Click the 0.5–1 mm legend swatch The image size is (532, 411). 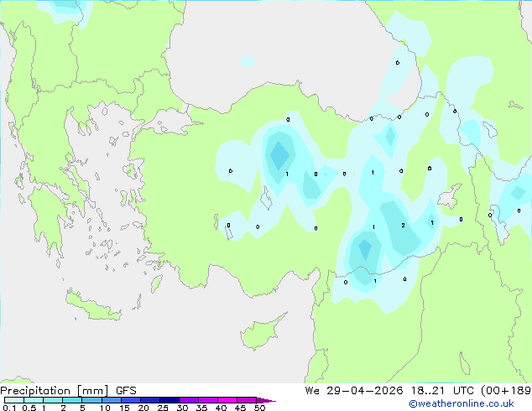click(34, 400)
